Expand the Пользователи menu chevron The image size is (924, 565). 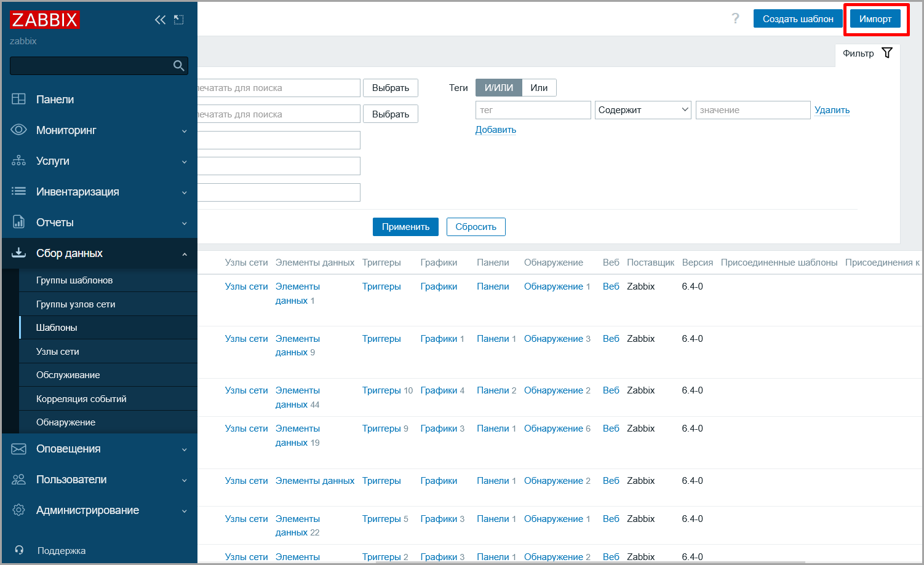(x=185, y=480)
